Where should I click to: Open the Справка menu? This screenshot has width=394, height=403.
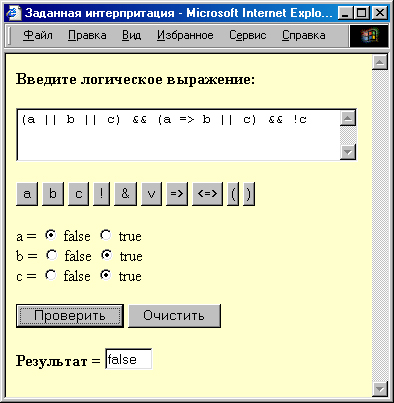[304, 35]
